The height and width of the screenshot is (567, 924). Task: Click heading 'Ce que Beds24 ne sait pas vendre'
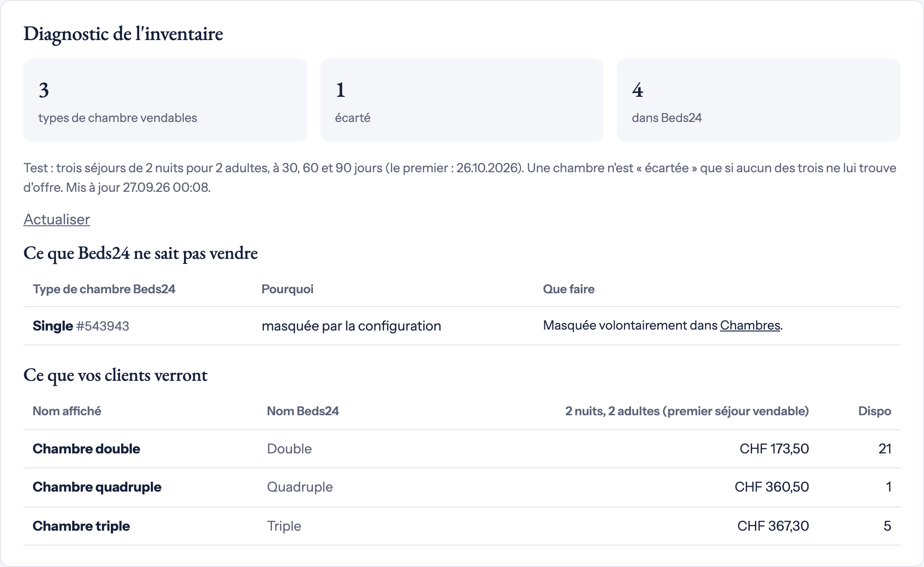point(141,253)
